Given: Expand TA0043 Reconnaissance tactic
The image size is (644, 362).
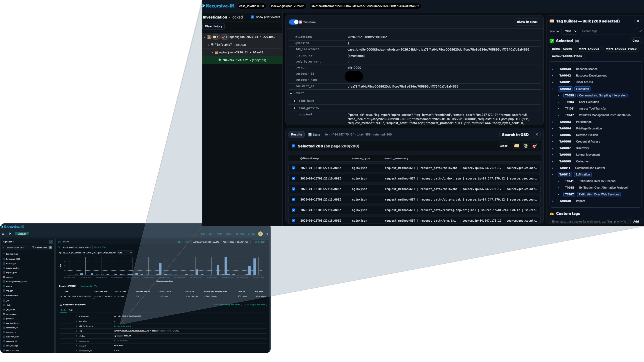Looking at the screenshot, I should coord(553,69).
